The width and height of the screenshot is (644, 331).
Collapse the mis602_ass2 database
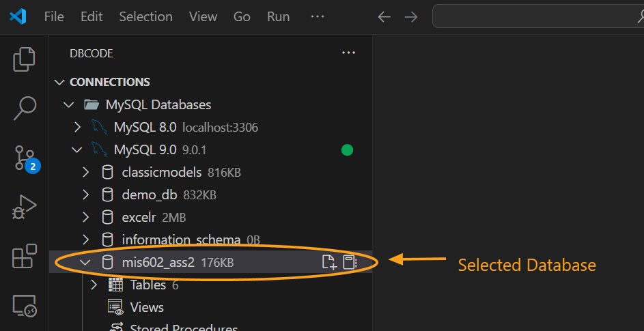(x=85, y=262)
